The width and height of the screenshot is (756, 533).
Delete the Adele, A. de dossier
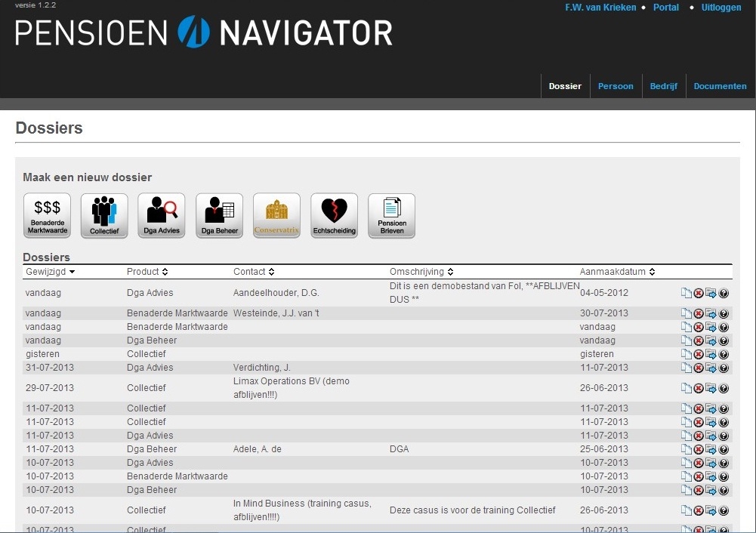pyautogui.click(x=699, y=449)
